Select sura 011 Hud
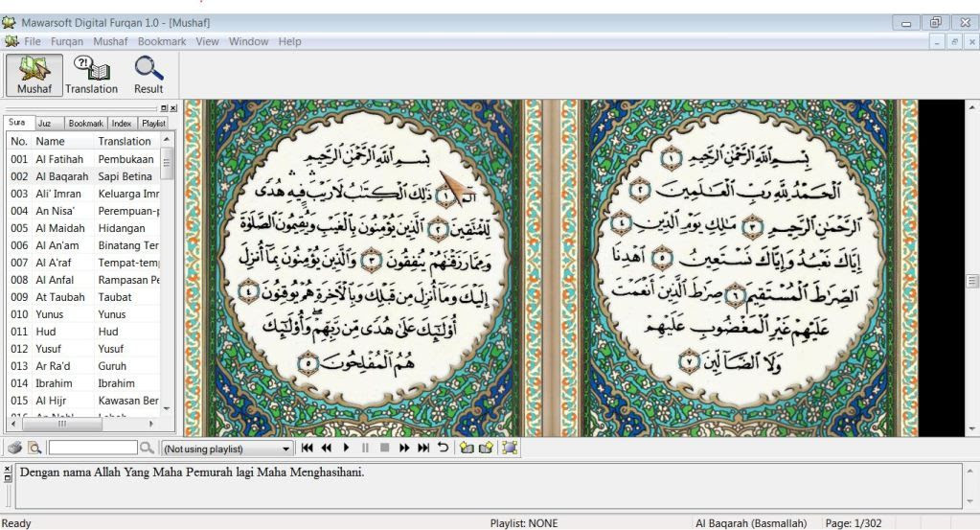 click(x=83, y=332)
